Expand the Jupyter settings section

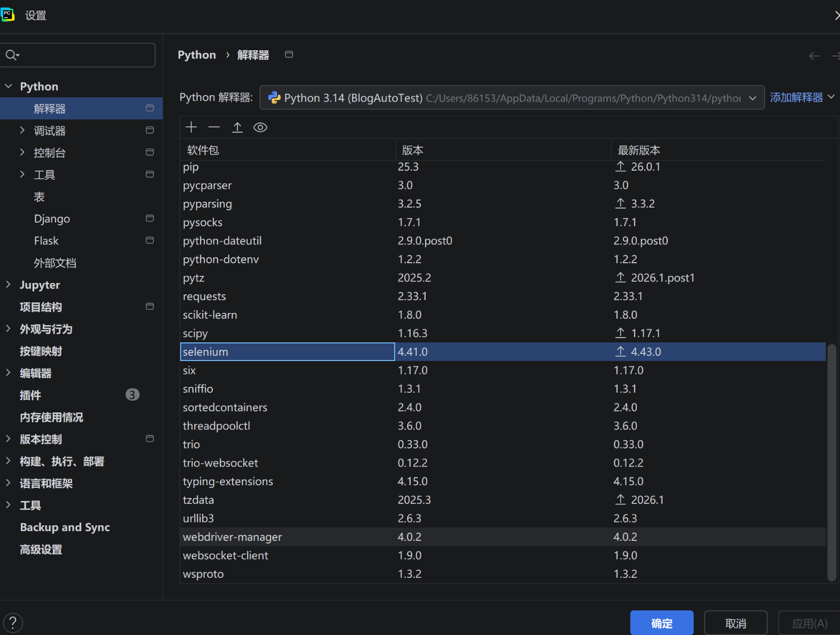click(x=9, y=285)
